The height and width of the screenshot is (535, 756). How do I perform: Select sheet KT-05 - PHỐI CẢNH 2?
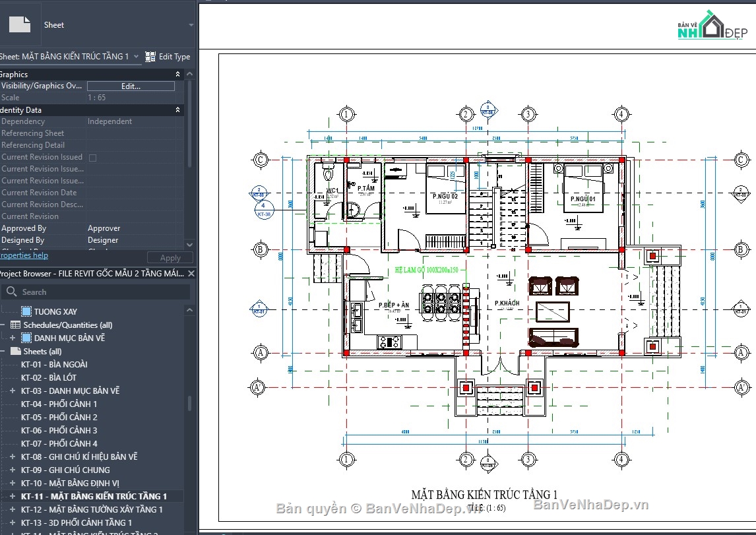[x=59, y=418]
